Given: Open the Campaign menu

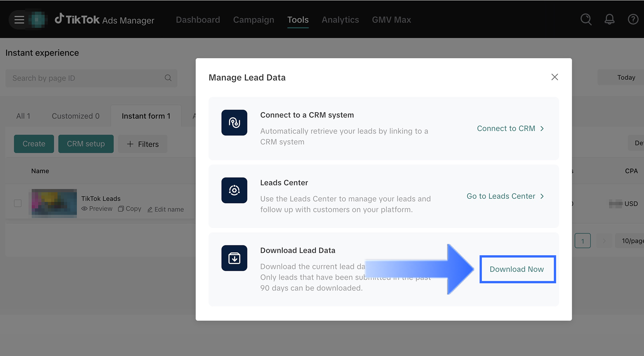Looking at the screenshot, I should [253, 20].
